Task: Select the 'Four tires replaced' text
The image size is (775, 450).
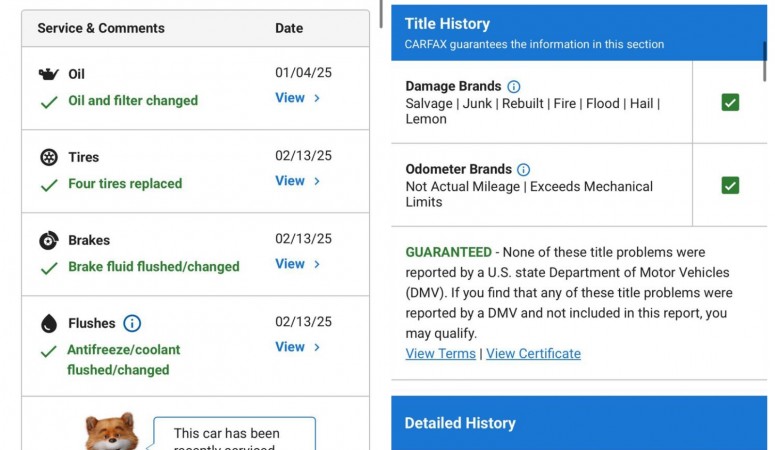Action: coord(125,183)
